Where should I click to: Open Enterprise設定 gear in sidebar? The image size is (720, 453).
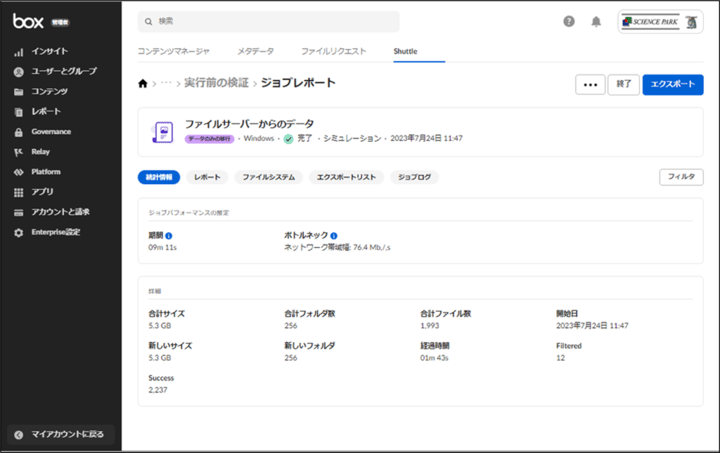pos(55,232)
